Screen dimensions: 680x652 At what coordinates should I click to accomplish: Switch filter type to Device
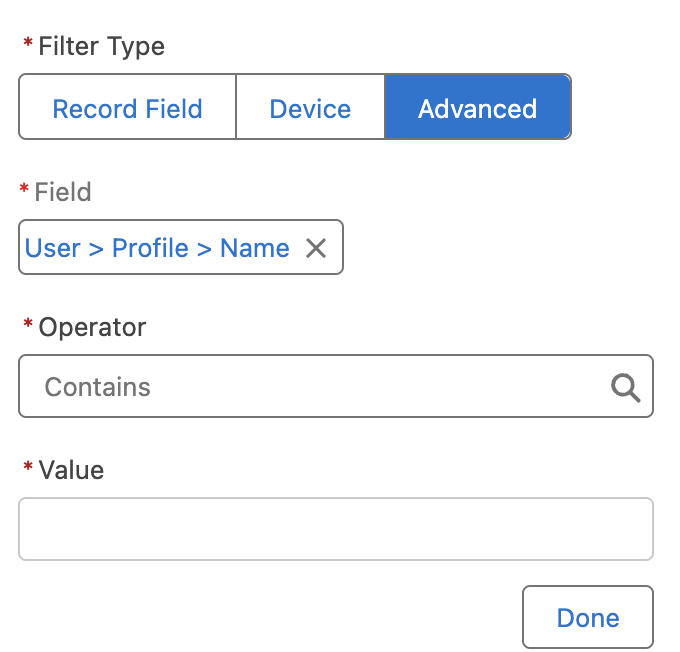pos(310,108)
